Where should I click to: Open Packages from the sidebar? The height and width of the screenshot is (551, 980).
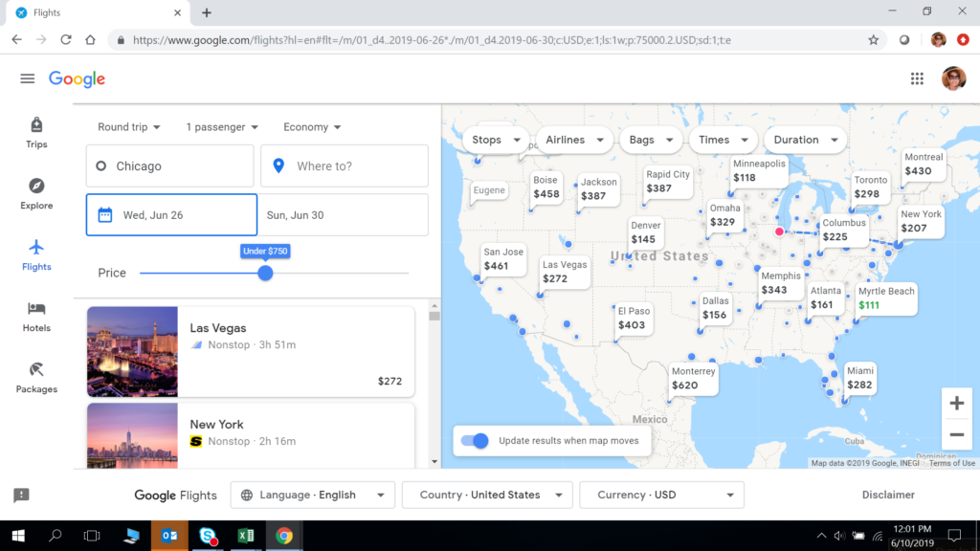click(36, 378)
